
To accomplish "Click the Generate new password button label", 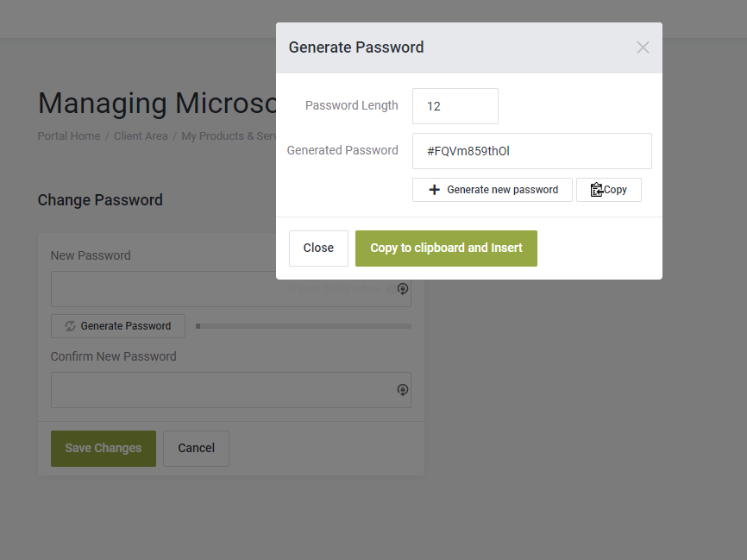I will (502, 190).
